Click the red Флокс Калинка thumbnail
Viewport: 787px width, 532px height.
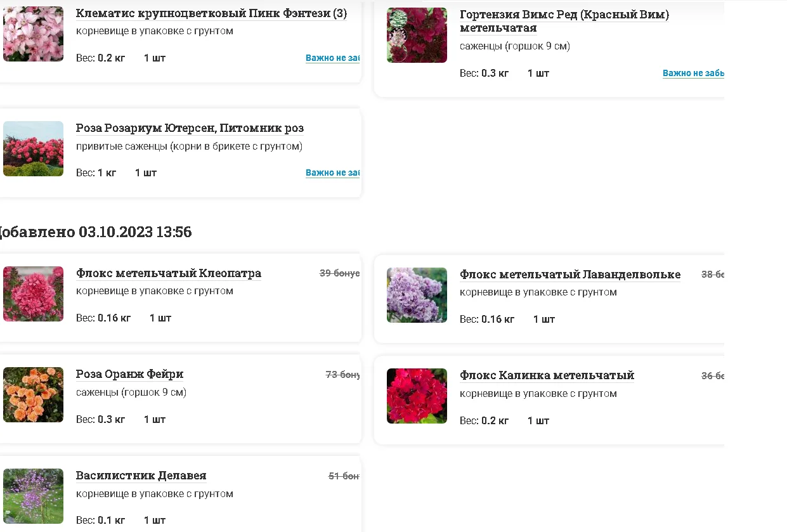(417, 396)
